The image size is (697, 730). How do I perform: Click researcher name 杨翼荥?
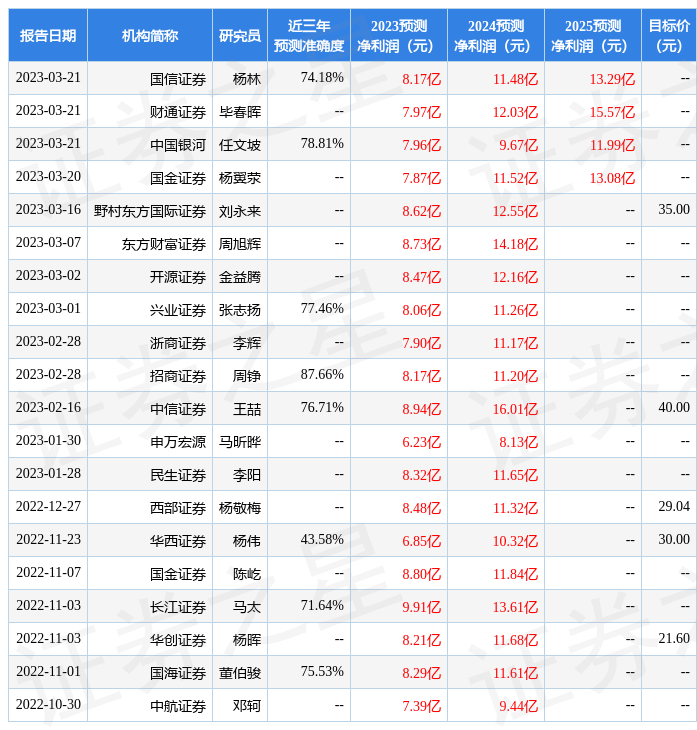pyautogui.click(x=240, y=178)
